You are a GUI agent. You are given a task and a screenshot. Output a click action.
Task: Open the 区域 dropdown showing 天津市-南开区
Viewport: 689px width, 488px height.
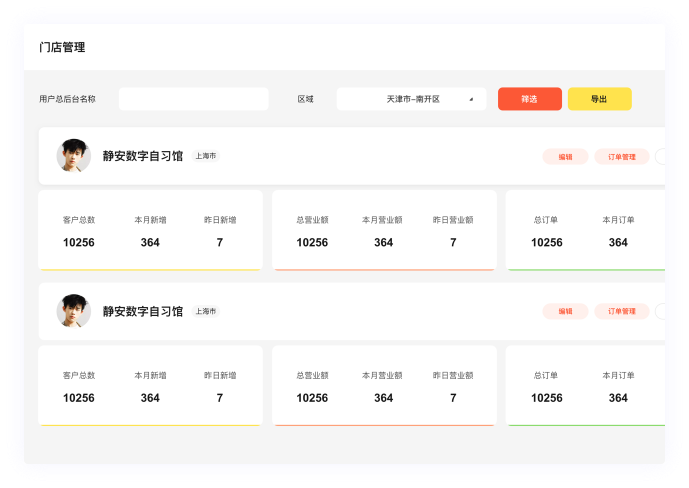pyautogui.click(x=411, y=99)
